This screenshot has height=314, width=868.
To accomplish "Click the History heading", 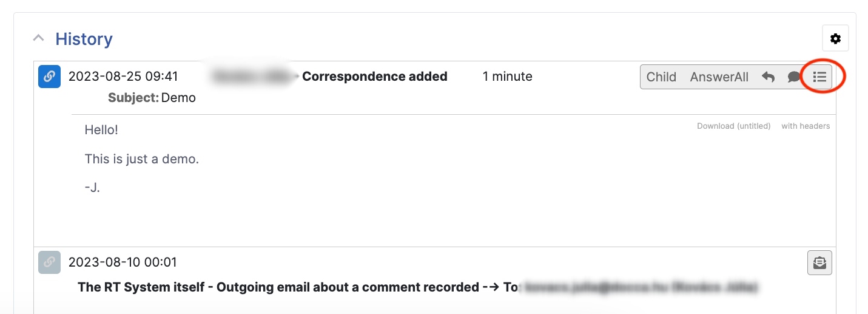I will [x=84, y=39].
